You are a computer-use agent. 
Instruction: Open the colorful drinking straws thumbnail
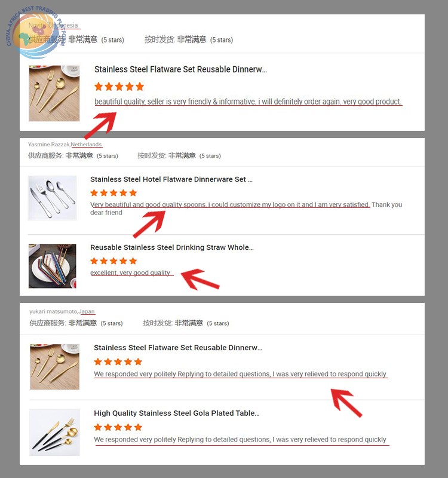53,266
